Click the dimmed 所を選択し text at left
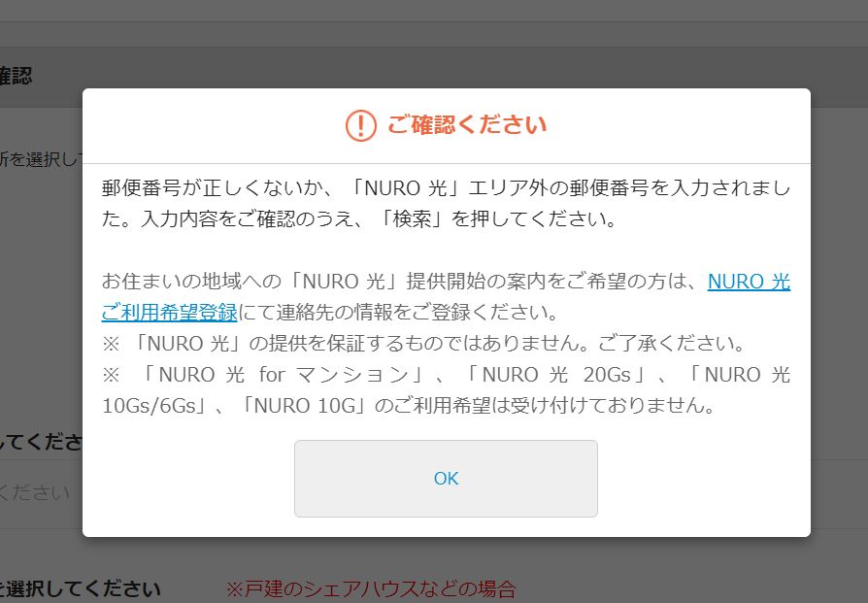The image size is (868, 603). [x=41, y=159]
